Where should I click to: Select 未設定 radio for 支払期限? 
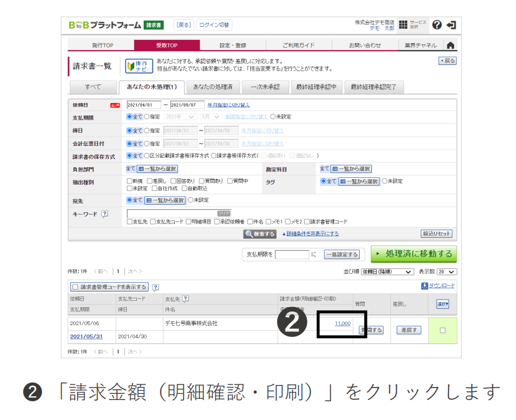273,117
